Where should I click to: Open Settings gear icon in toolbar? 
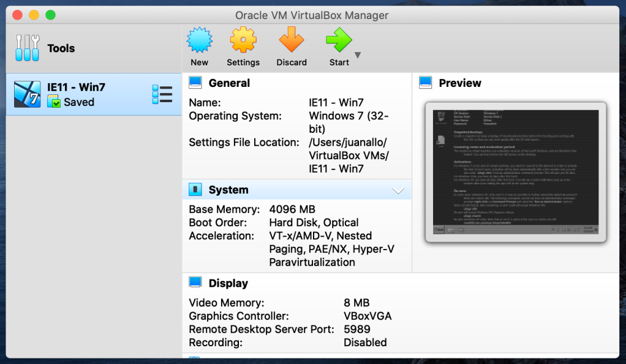[243, 40]
